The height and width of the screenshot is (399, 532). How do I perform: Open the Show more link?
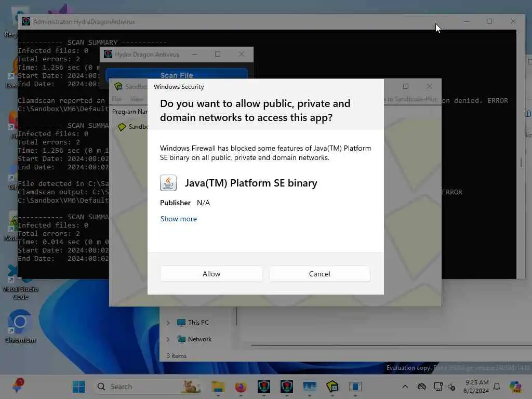tap(179, 219)
